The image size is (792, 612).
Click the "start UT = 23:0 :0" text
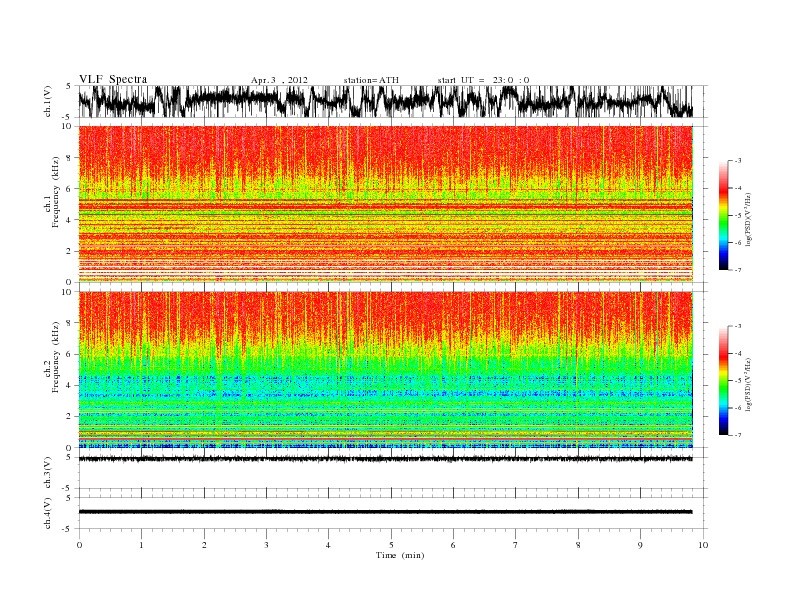(x=483, y=80)
